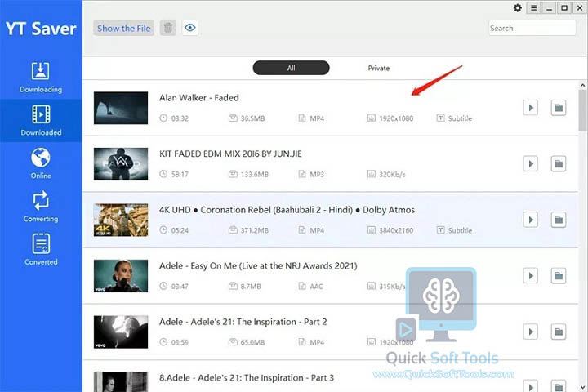Screen dimensions: 588x392
Task: Click the 1920x1080 resolution of Alan Walker
Action: click(396, 118)
